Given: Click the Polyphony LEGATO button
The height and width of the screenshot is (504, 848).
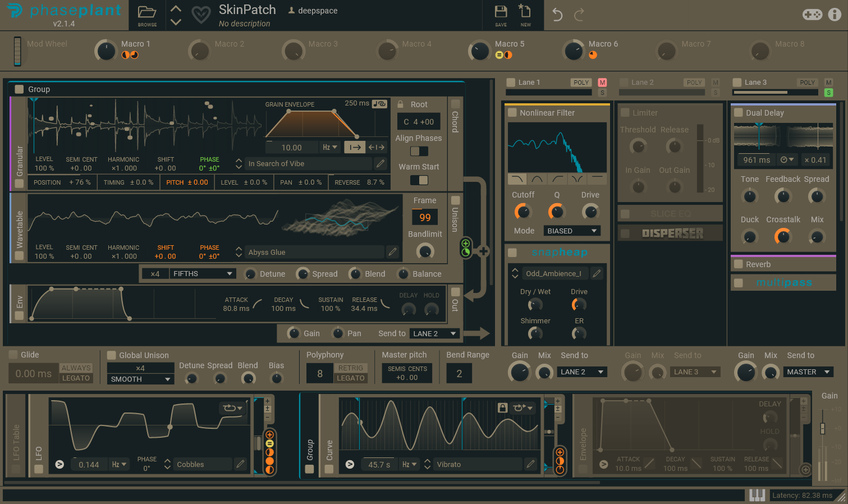Looking at the screenshot, I should pos(351,378).
